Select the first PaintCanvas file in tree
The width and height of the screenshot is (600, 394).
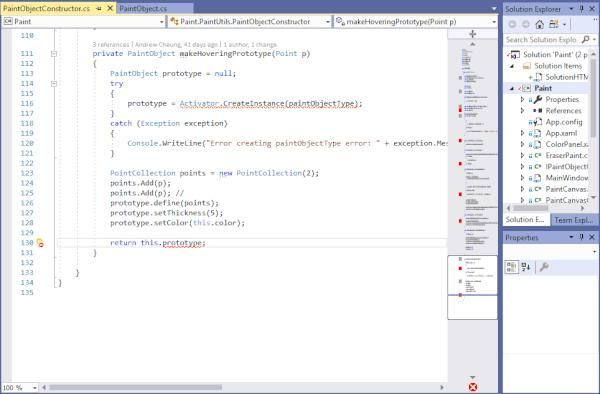(566, 189)
